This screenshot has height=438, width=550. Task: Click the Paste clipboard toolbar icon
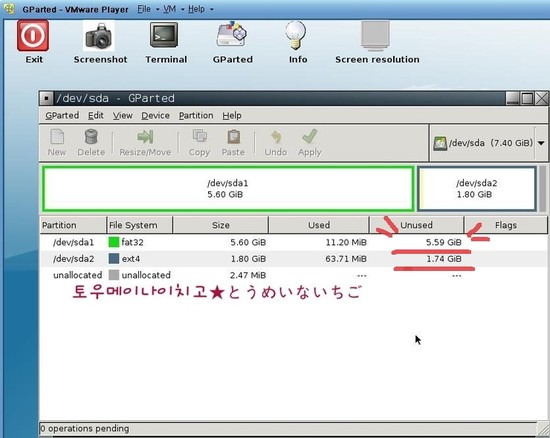point(234,136)
